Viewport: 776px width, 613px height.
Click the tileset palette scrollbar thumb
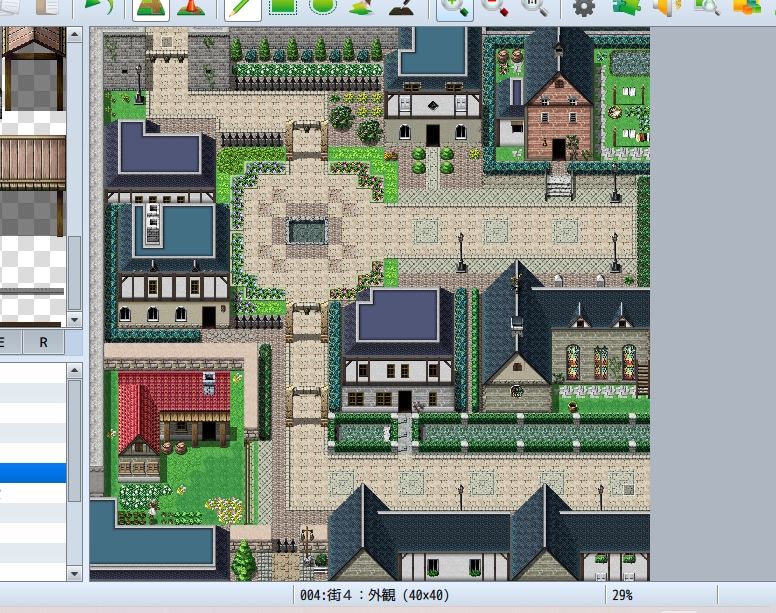[75, 273]
